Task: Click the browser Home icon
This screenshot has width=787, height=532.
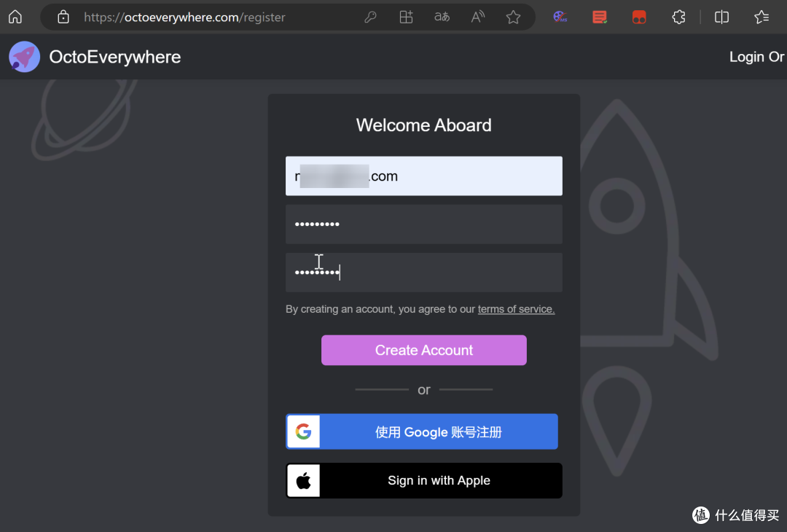Action: click(15, 17)
